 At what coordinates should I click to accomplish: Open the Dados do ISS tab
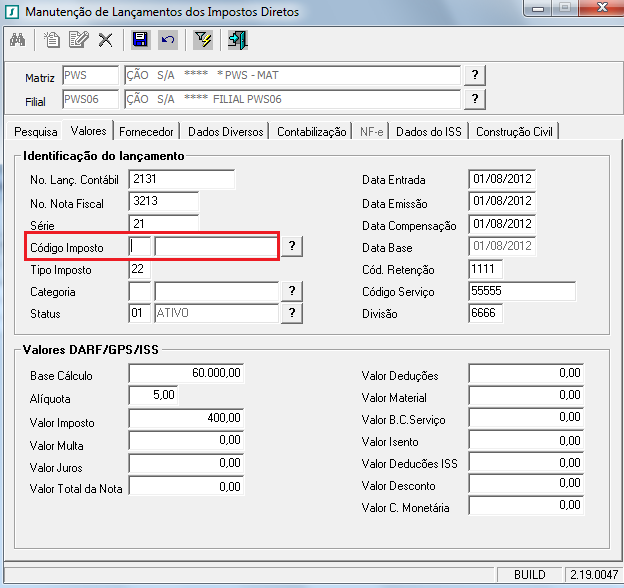430,132
